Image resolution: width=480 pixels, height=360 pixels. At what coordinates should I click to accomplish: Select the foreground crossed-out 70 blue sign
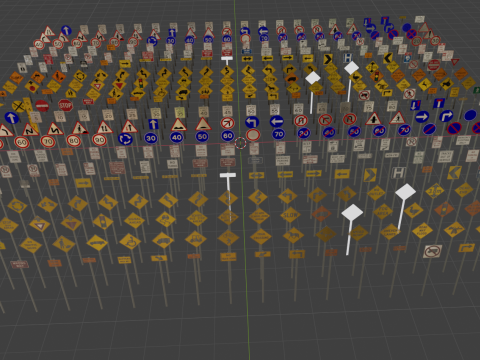[404, 130]
